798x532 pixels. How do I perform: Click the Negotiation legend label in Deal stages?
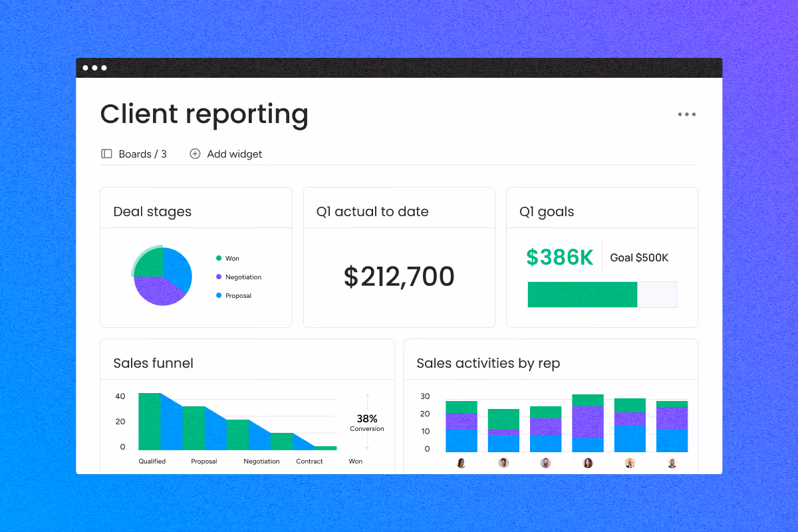point(243,277)
